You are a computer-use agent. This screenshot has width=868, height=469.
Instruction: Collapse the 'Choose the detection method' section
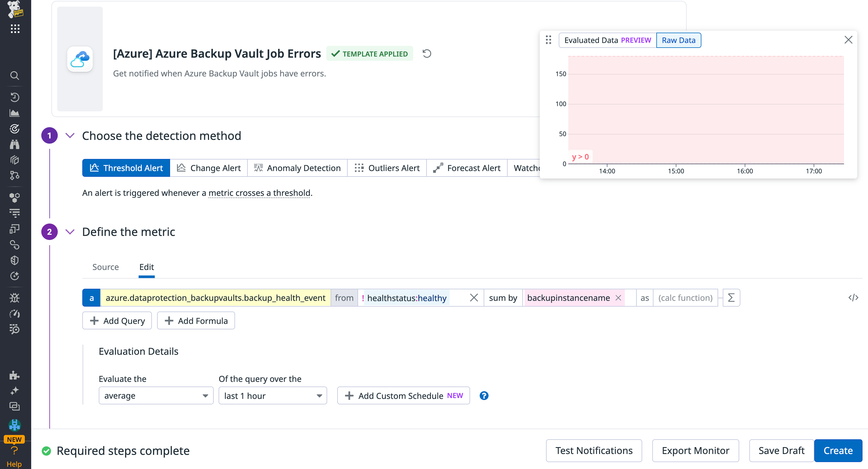[70, 136]
